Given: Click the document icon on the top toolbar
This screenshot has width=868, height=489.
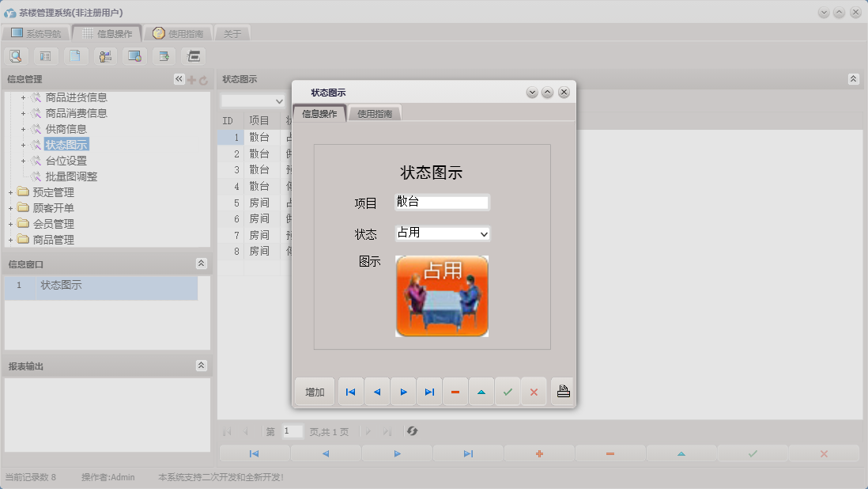Looking at the screenshot, I should click(75, 55).
